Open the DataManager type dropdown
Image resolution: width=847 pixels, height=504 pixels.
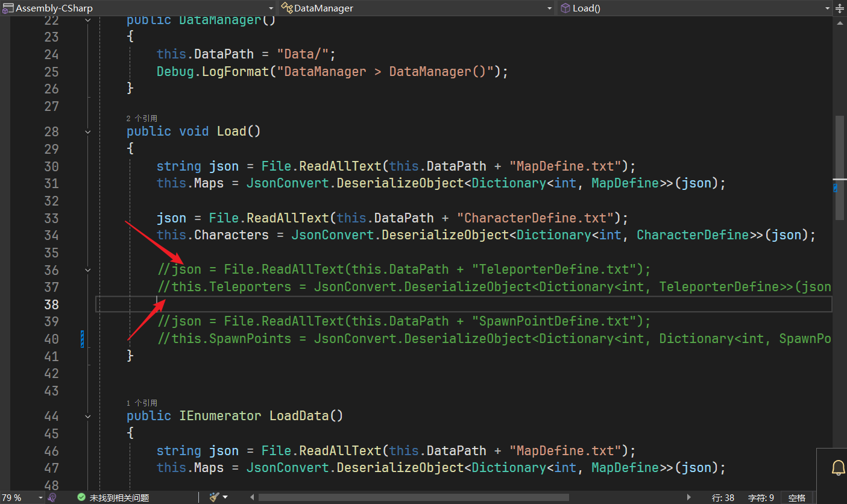[x=549, y=8]
